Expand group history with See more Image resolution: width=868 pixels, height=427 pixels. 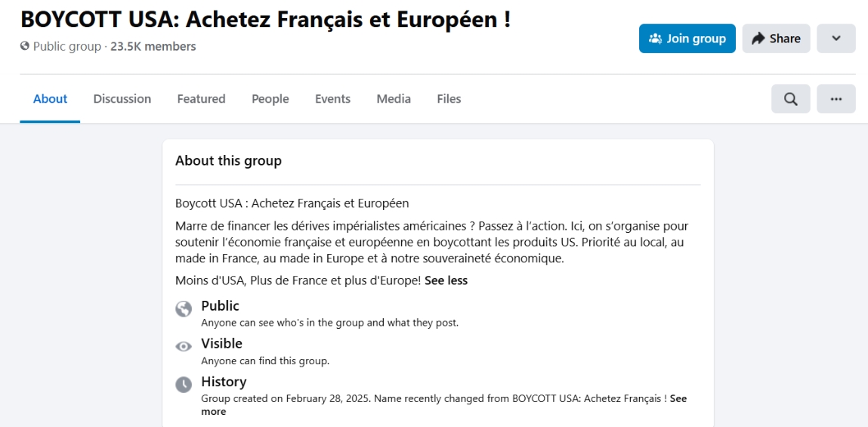click(444, 405)
